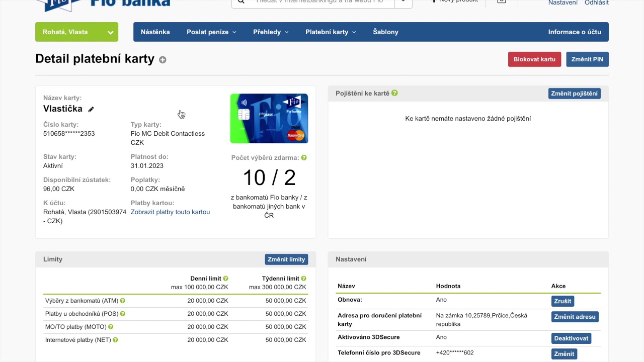The image size is (644, 362).
Task: Open Zobrazit platby touto kartou link
Action: 170,212
